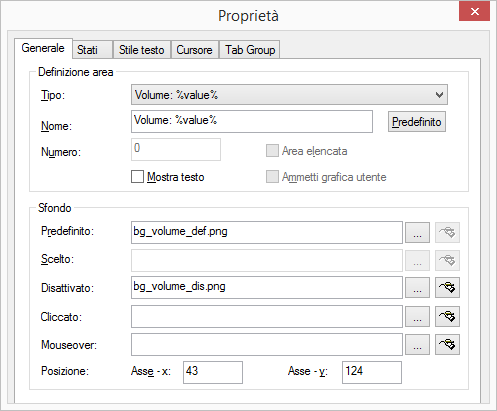This screenshot has width=497, height=411.
Task: Click the clear icon beside Mouseover background
Action: [x=447, y=344]
